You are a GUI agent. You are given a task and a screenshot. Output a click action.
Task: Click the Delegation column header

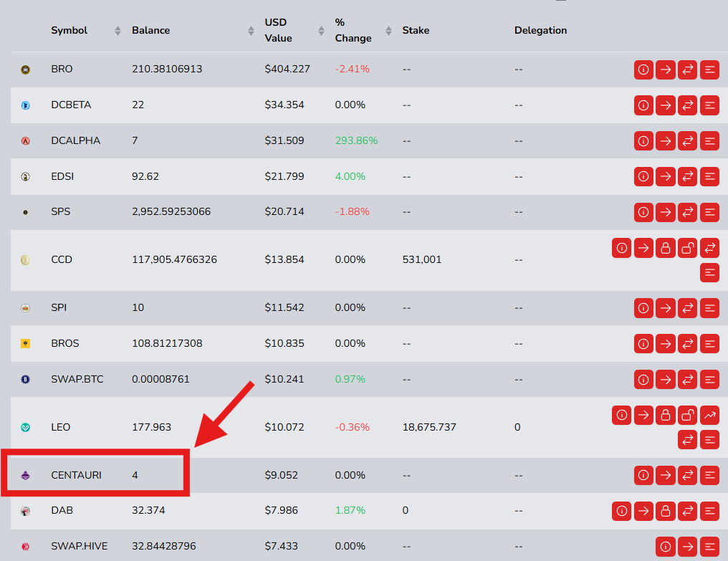pyautogui.click(x=540, y=30)
